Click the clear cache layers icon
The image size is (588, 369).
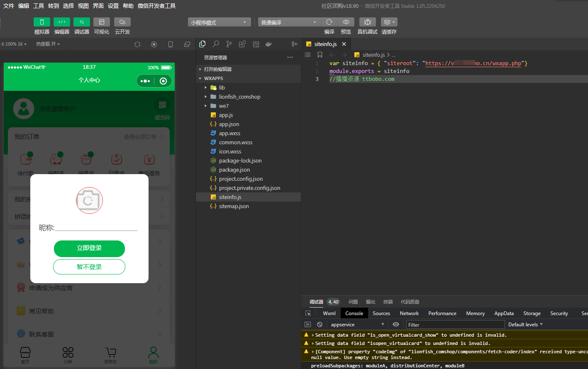389,22
